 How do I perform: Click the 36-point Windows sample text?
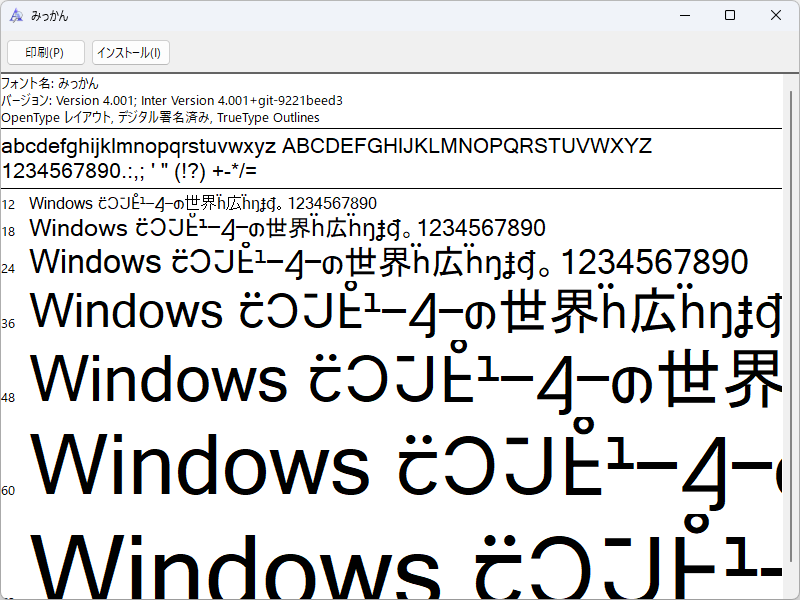pos(406,310)
